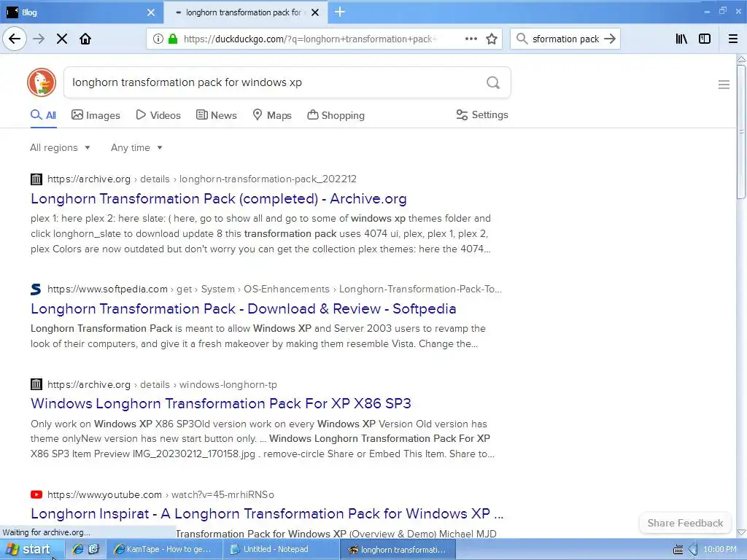This screenshot has width=747, height=560.
Task: Click the vertical scrollbar thumb
Action: click(x=741, y=132)
